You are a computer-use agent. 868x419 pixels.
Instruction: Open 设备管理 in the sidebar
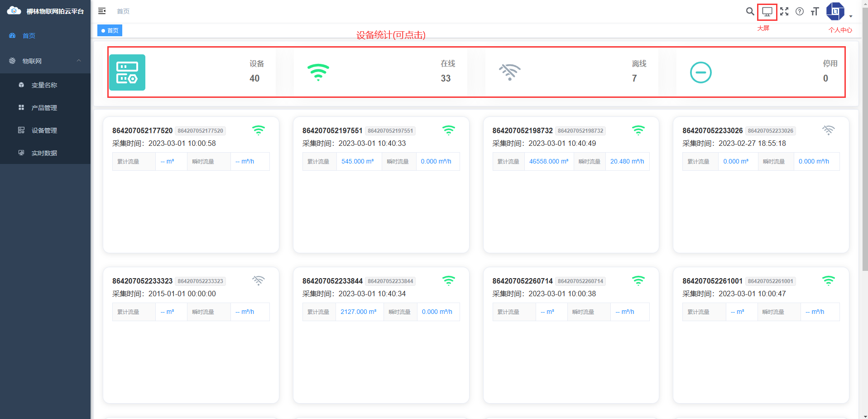[45, 130]
